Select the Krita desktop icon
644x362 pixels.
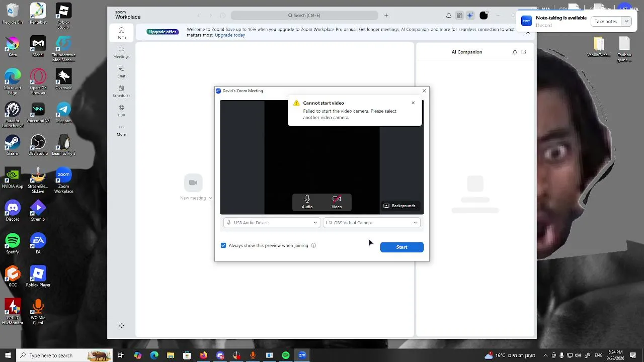click(13, 46)
